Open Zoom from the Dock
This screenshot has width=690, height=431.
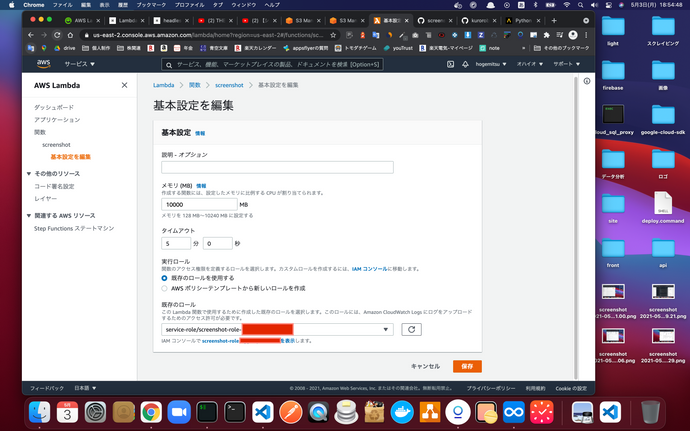tap(179, 413)
